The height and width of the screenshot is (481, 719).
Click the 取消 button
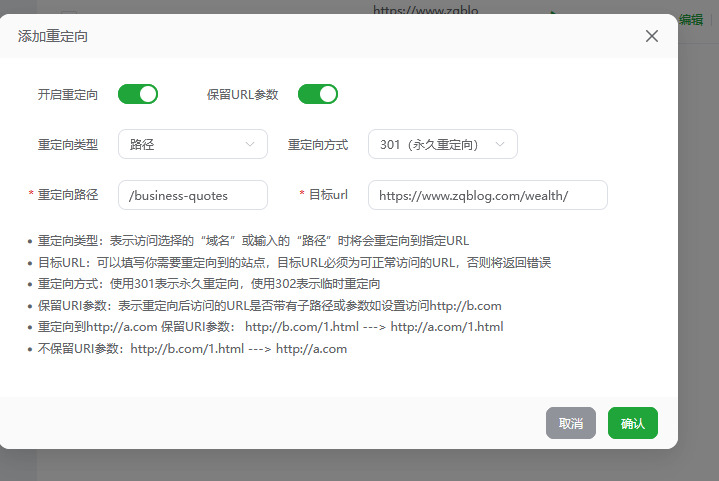571,423
